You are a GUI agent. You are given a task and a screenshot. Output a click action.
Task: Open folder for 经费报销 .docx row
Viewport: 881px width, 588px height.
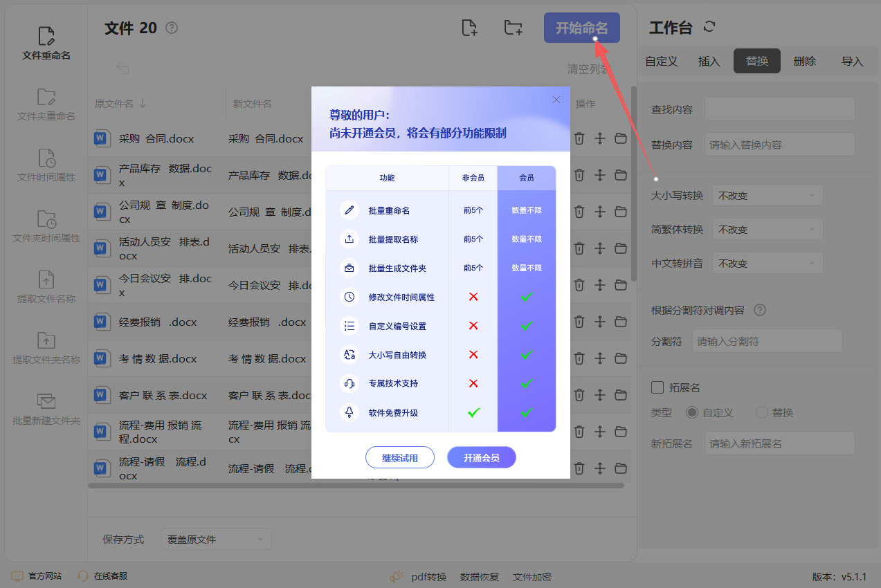pos(621,322)
